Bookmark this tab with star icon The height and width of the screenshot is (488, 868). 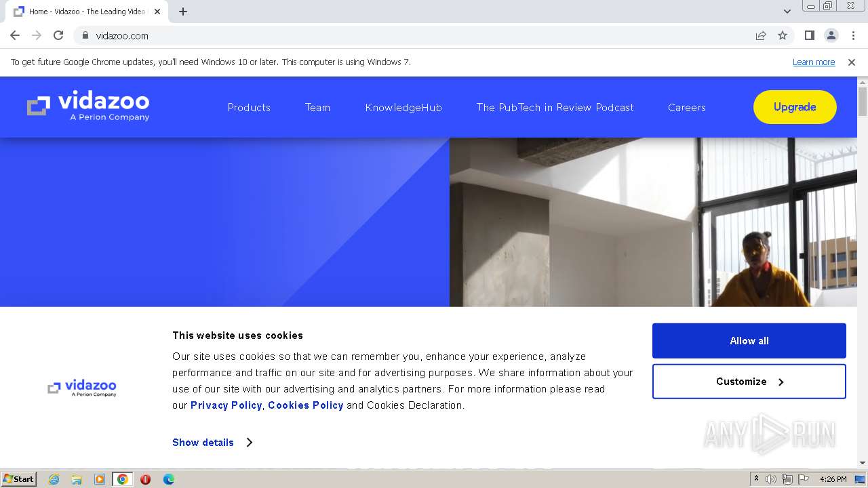pos(783,35)
